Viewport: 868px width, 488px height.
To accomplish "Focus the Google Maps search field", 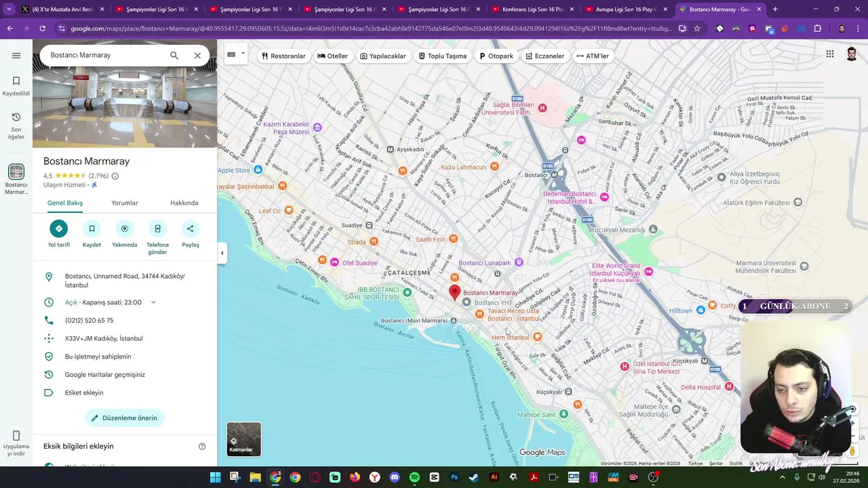I will click(x=105, y=56).
